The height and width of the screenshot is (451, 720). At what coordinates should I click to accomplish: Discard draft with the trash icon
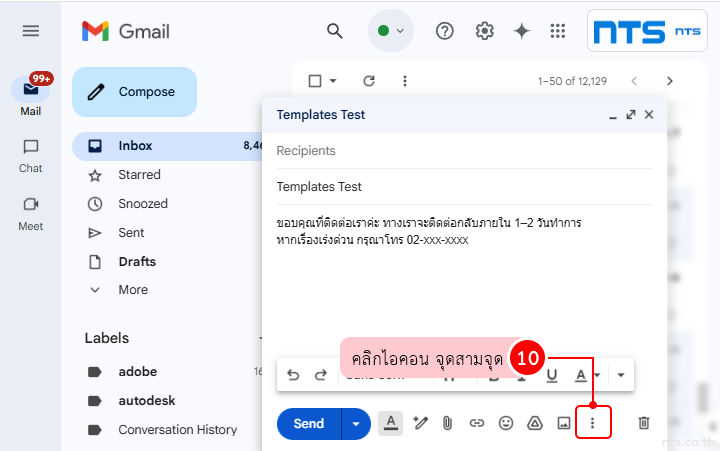pos(644,423)
